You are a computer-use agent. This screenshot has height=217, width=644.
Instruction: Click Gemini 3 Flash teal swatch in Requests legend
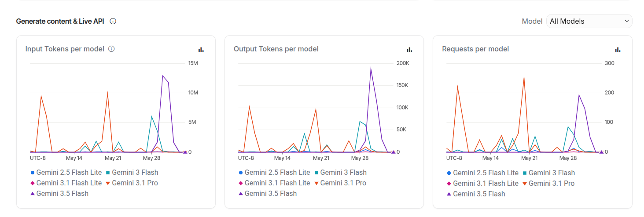point(525,173)
